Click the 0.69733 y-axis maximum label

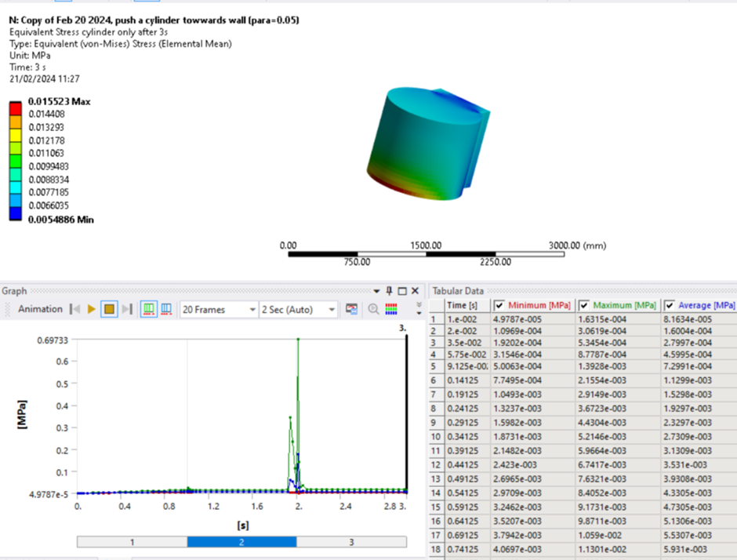pos(53,340)
